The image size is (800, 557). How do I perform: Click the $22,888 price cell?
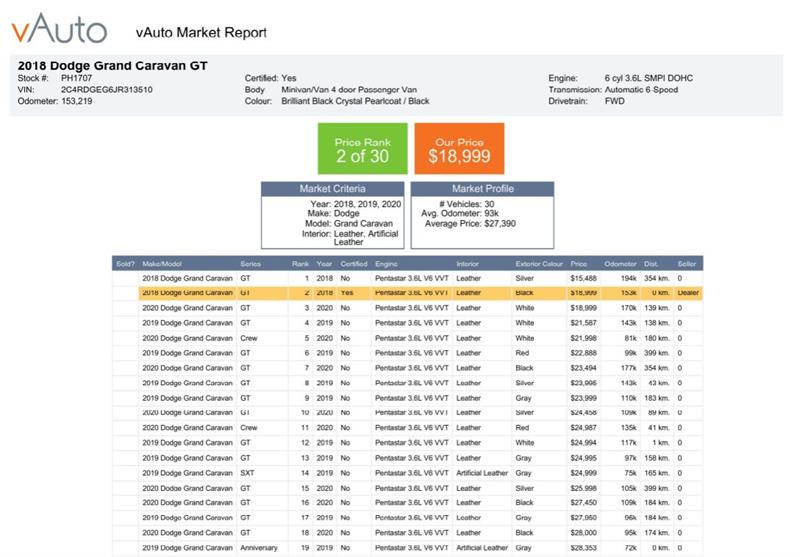point(583,353)
